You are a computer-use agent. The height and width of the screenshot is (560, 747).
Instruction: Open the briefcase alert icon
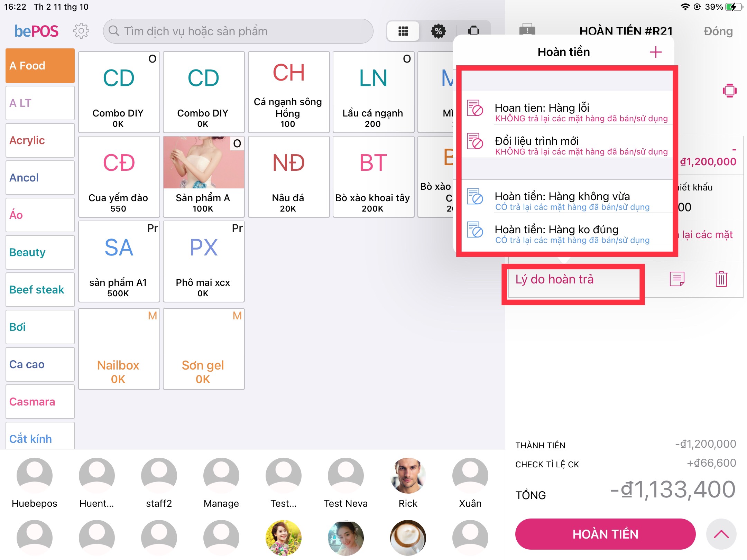527,30
